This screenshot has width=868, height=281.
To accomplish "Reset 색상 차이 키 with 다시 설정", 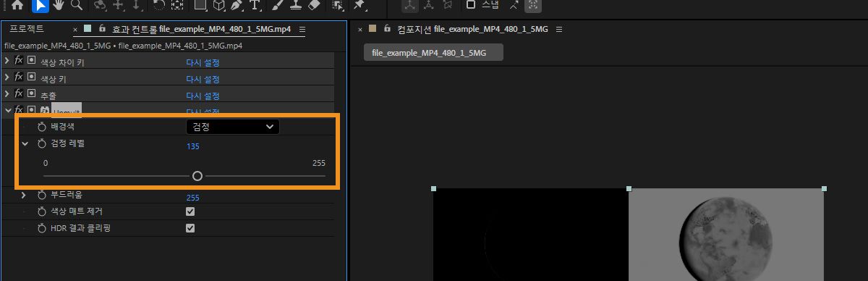I will point(203,62).
